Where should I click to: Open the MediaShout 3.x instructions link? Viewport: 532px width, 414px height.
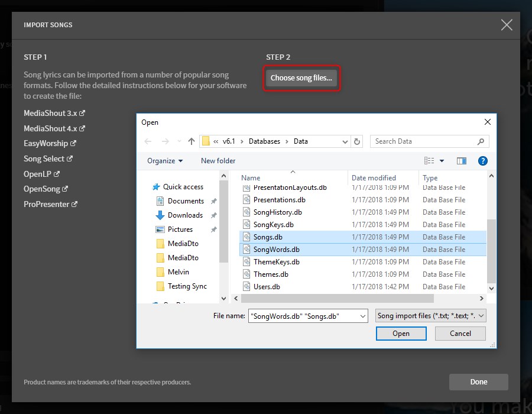click(x=54, y=114)
